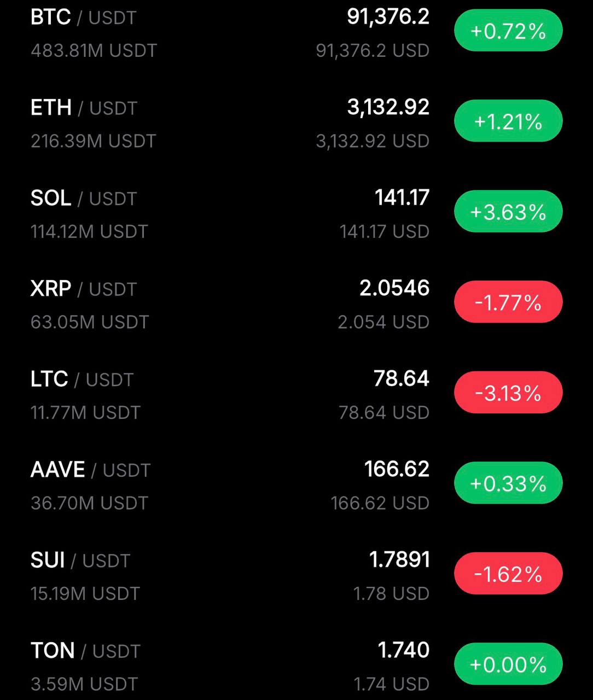The image size is (593, 700).
Task: Click the ETH price 3,132.92
Action: 388,107
